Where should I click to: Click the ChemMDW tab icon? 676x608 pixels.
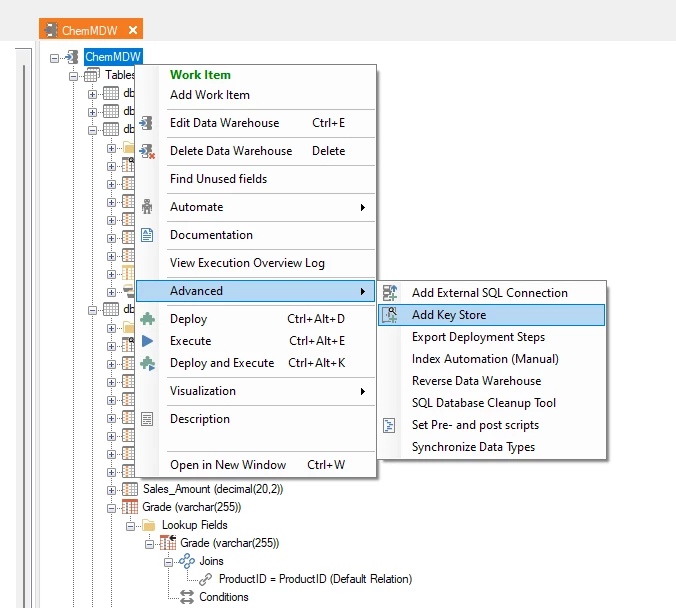pos(51,30)
